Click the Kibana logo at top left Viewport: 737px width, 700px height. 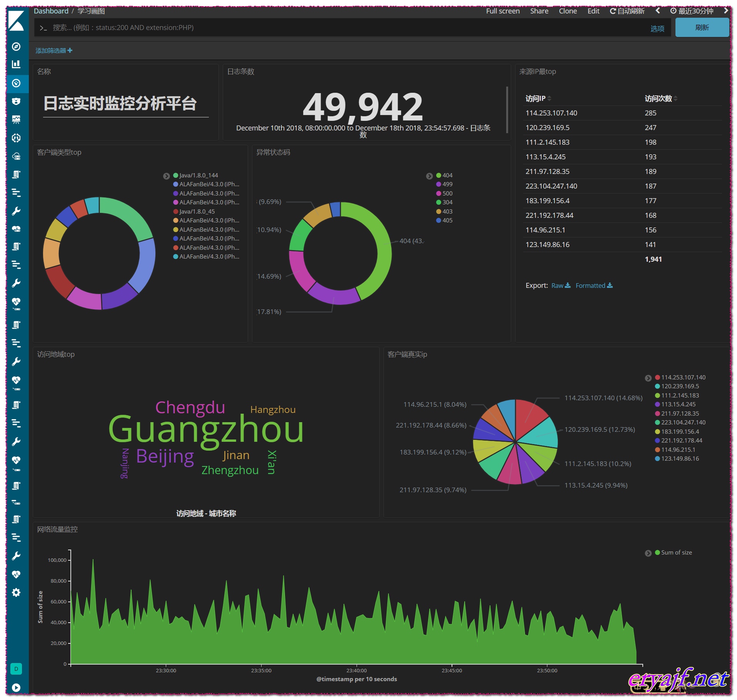click(x=16, y=21)
